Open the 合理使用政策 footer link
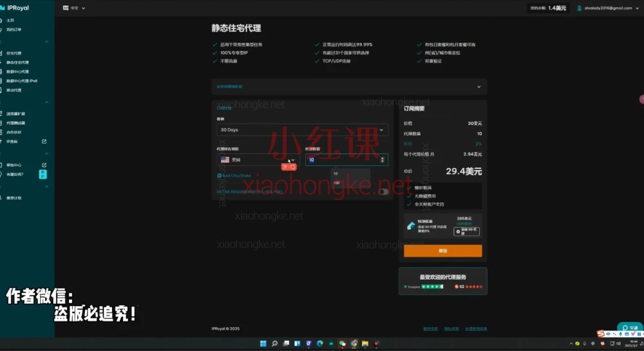 tap(476, 329)
